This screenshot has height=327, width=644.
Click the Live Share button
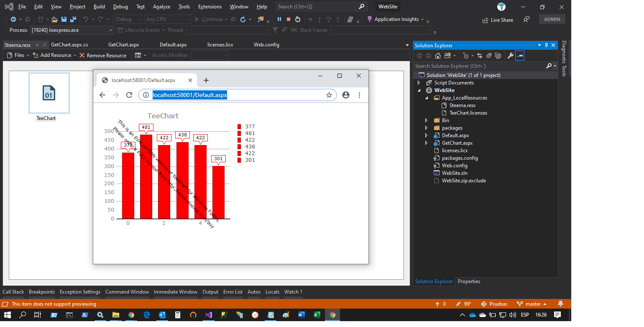coord(498,20)
